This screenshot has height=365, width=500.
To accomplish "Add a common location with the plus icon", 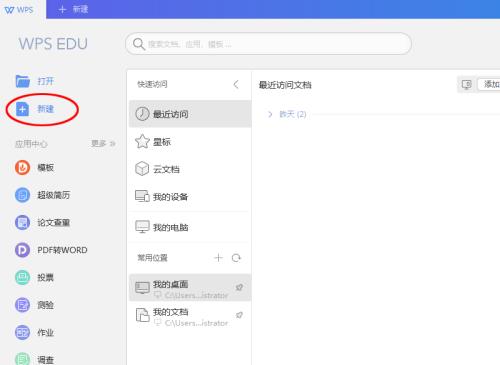I will point(218,258).
